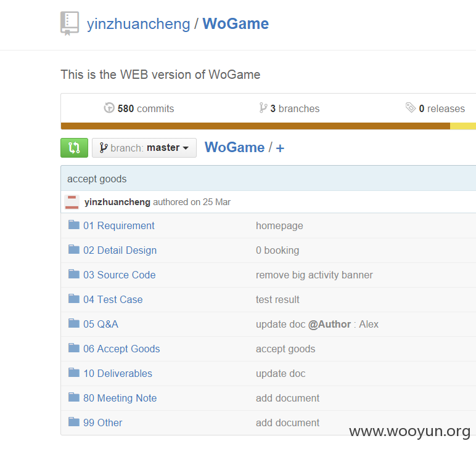Open remove big activity banner commit
This screenshot has width=476, height=449.
coord(314,275)
